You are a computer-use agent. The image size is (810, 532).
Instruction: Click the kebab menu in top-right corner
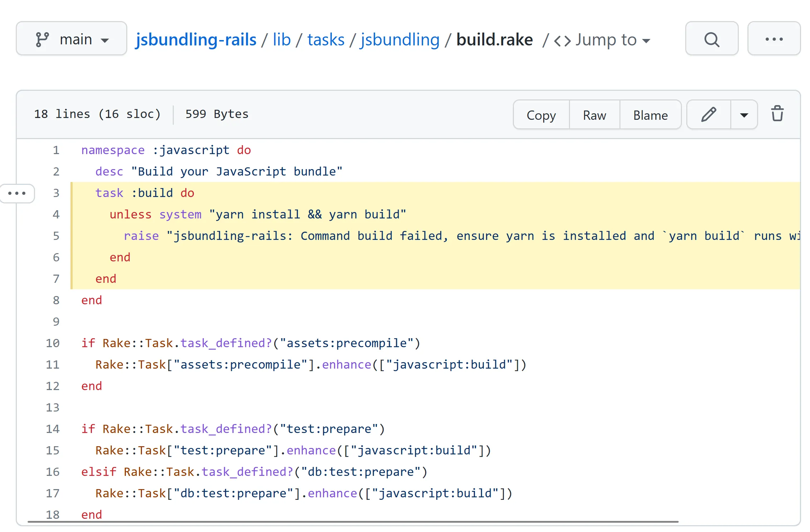pos(774,39)
